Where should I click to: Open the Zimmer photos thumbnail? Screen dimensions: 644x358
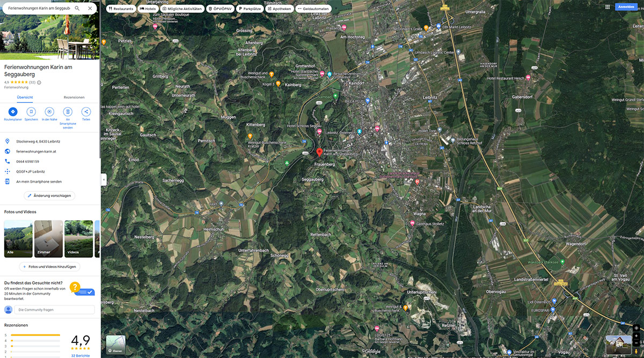(x=48, y=238)
